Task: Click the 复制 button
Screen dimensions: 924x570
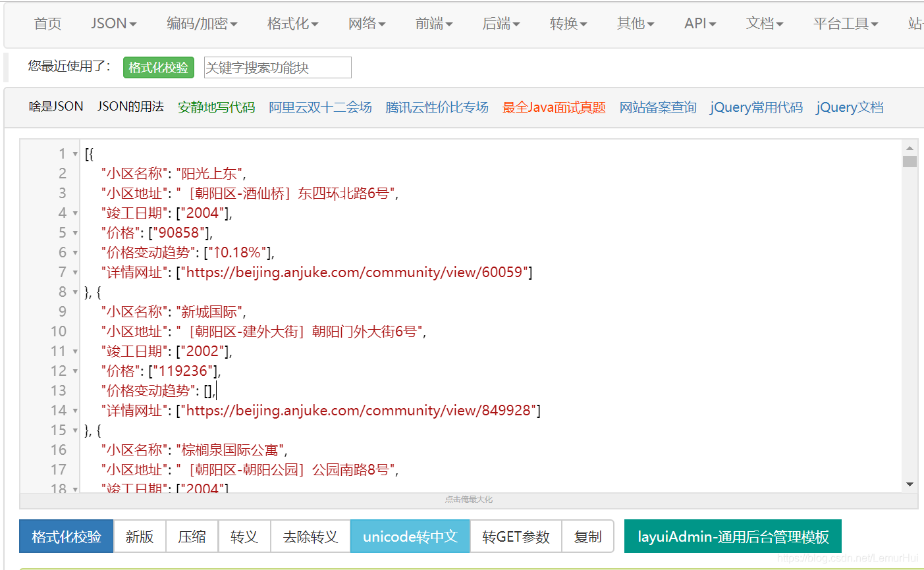Action: [x=587, y=536]
